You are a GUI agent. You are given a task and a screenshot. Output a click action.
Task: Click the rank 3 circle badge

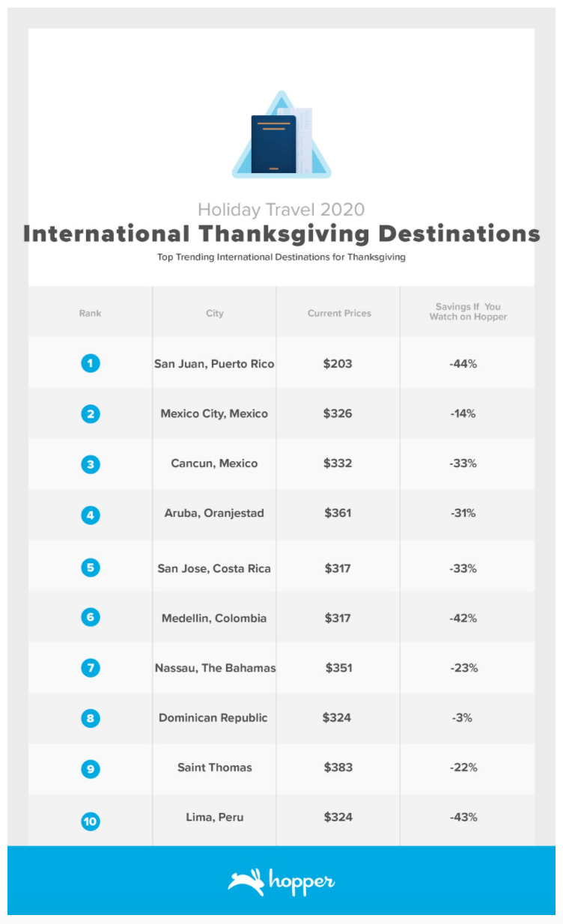point(91,464)
